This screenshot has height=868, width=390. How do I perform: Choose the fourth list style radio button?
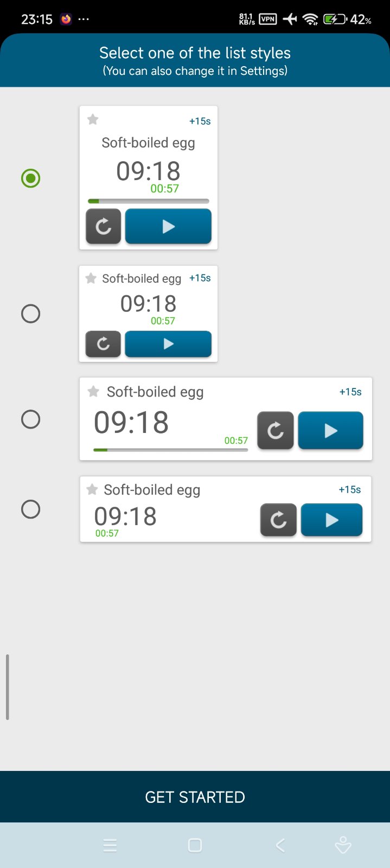click(x=30, y=509)
